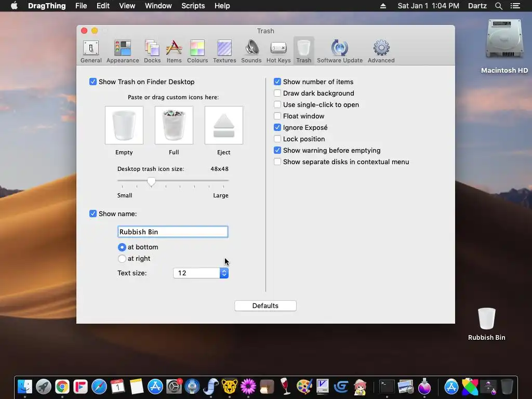Toggle the Show name checkbox
Screen dimensions: 532x399
pos(93,214)
